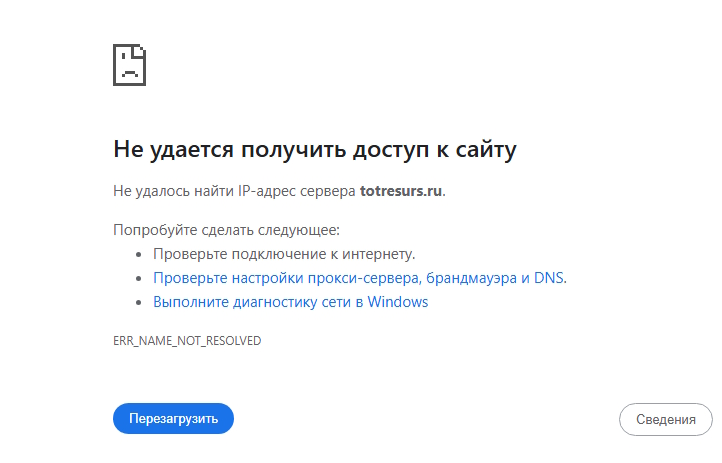Click the heading Не удается получить доступ к сайту
The height and width of the screenshot is (463, 722).
(314, 150)
